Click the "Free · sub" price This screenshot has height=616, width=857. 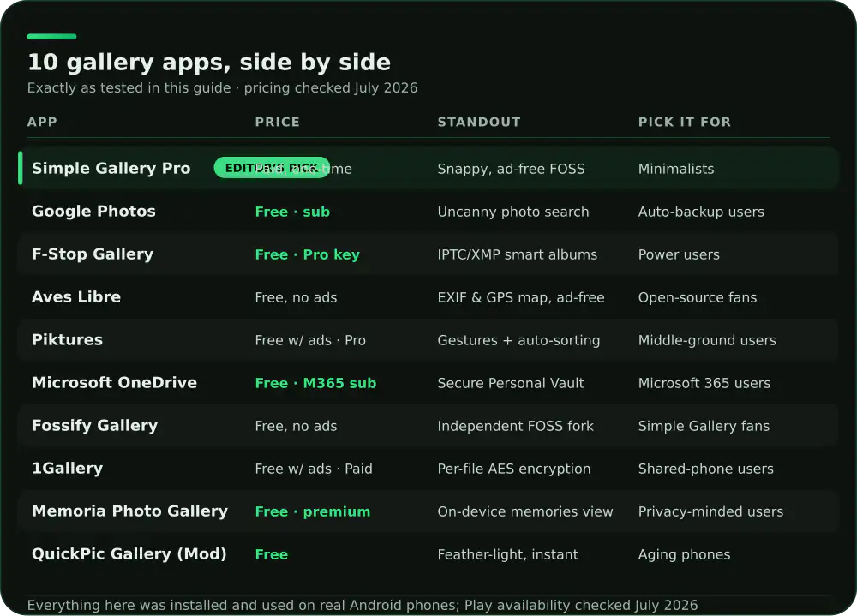point(292,212)
